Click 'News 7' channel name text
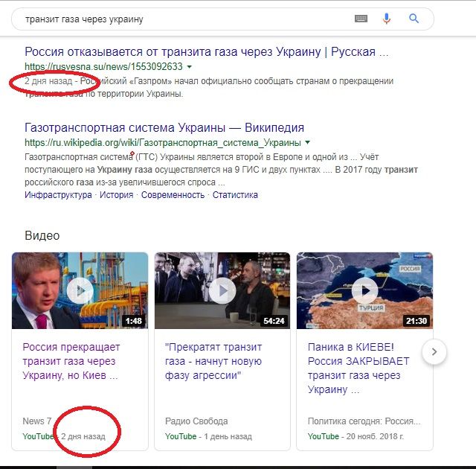 pyautogui.click(x=37, y=421)
